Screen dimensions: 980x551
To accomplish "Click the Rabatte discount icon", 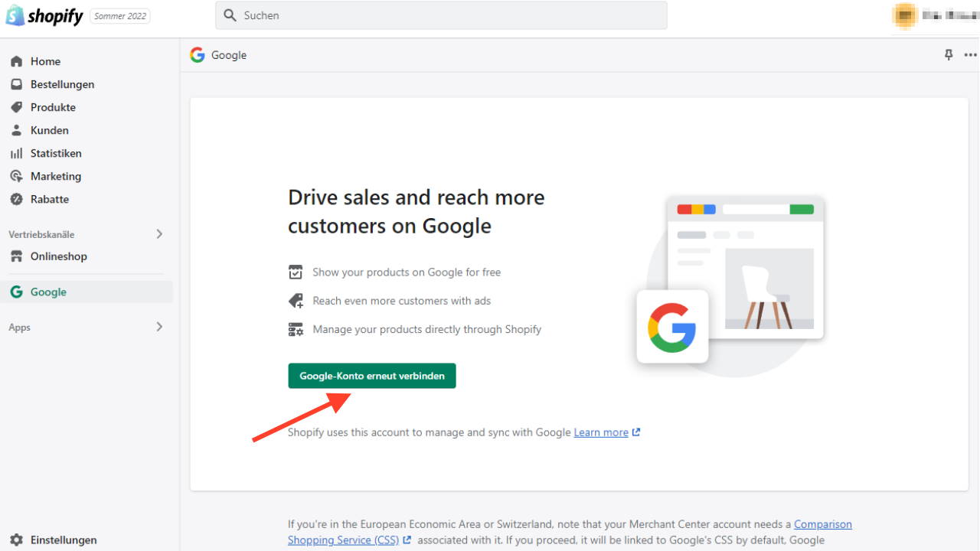I will point(16,199).
